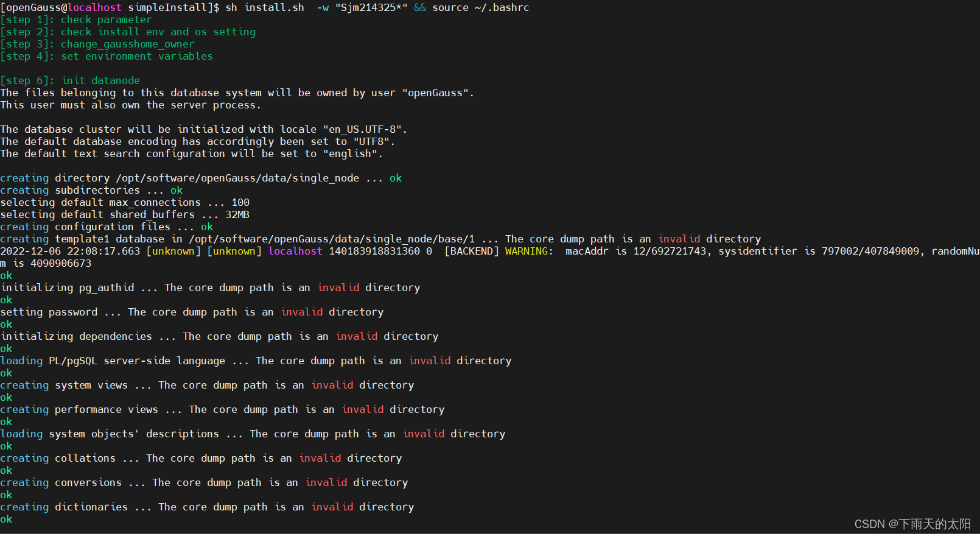Image resolution: width=980 pixels, height=536 pixels.
Task: Click the '[step 3]: change_gausshome_owner' line
Action: 97,44
